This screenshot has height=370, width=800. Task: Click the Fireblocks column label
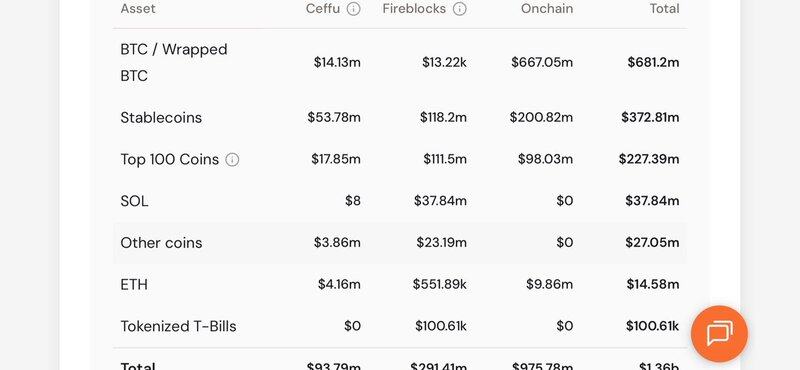[414, 9]
